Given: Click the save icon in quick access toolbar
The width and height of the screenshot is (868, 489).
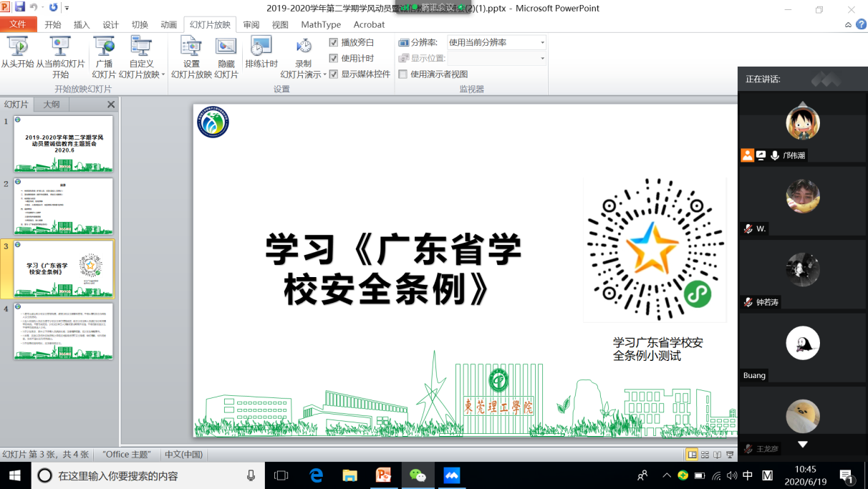Looking at the screenshot, I should point(20,8).
